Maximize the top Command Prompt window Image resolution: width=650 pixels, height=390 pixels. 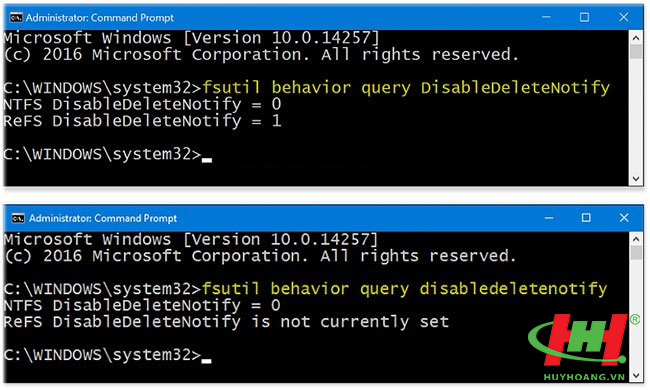[584, 17]
